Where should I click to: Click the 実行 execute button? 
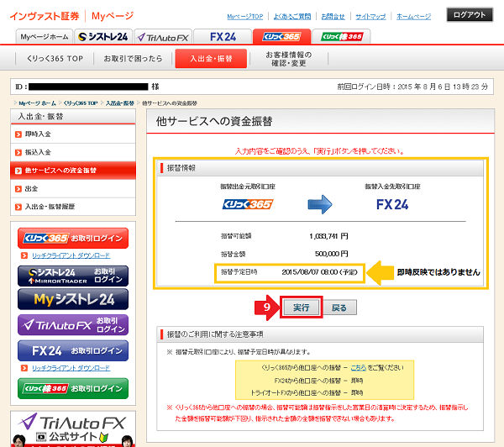click(302, 308)
